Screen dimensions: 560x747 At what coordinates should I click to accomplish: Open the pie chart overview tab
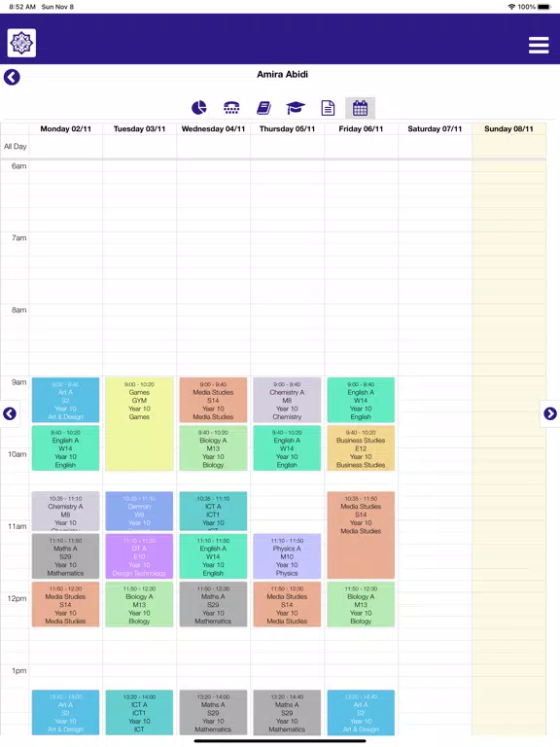(x=199, y=108)
